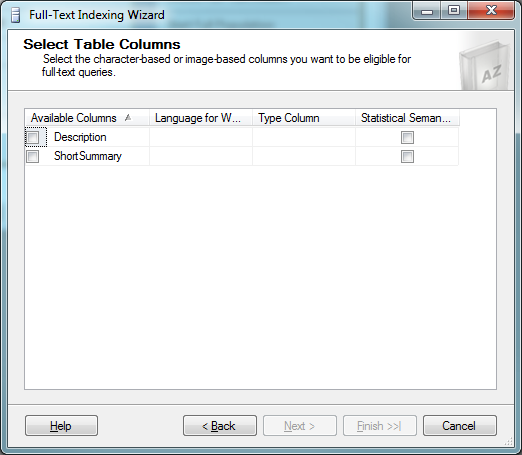Image resolution: width=522 pixels, height=455 pixels.
Task: Click the sort arrow on Available Columns
Action: tap(128, 118)
